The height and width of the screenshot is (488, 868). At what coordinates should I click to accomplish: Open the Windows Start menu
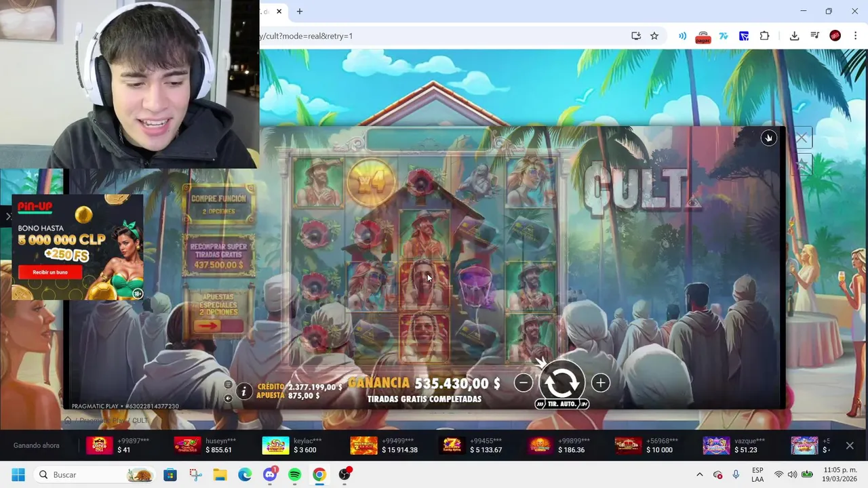[x=18, y=474]
